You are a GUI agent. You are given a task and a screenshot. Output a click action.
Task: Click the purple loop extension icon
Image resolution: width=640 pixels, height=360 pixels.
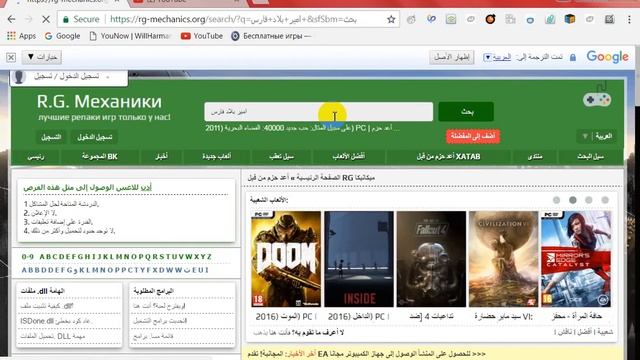coord(431,19)
